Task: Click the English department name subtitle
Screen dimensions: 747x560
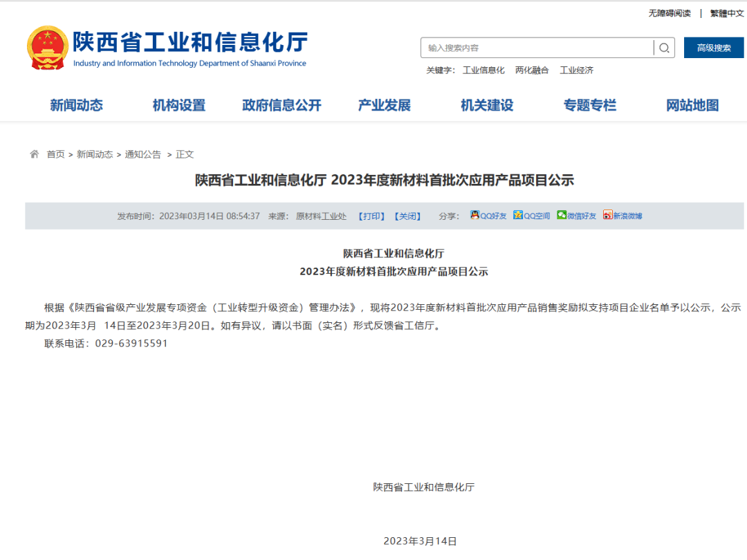Action: coord(190,64)
